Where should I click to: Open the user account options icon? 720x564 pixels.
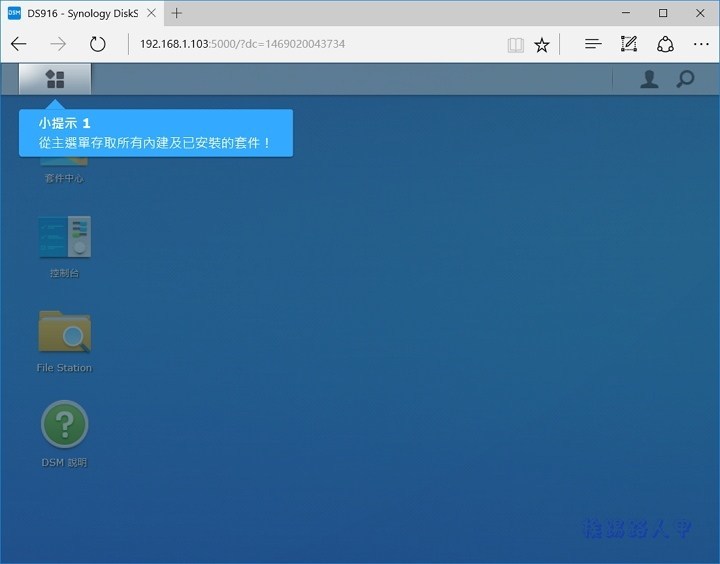point(649,79)
